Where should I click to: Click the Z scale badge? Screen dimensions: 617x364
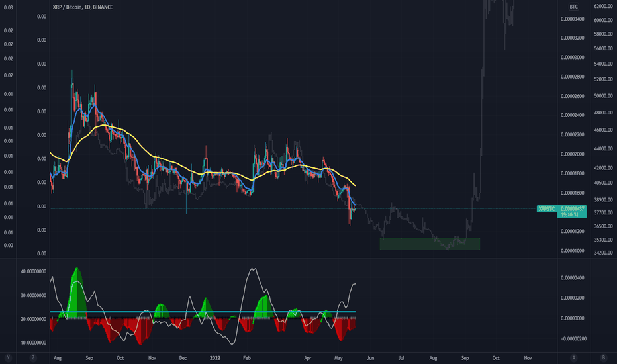(x=33, y=357)
